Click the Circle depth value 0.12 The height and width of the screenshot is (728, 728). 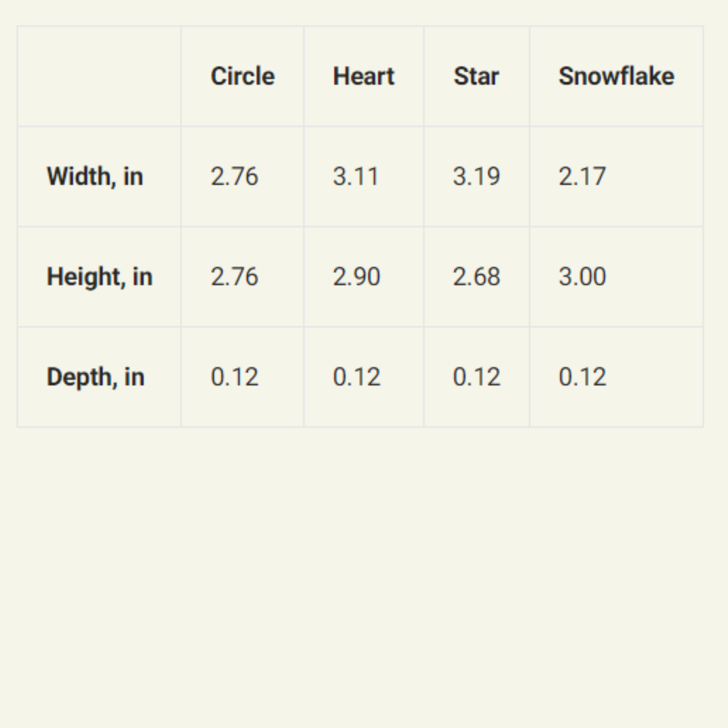[234, 377]
